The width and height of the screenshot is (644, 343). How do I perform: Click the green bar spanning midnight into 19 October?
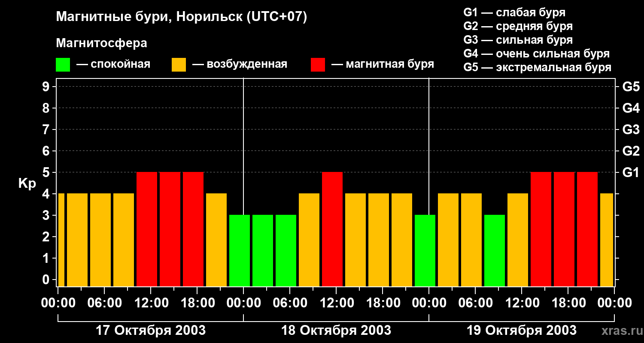coord(425,250)
